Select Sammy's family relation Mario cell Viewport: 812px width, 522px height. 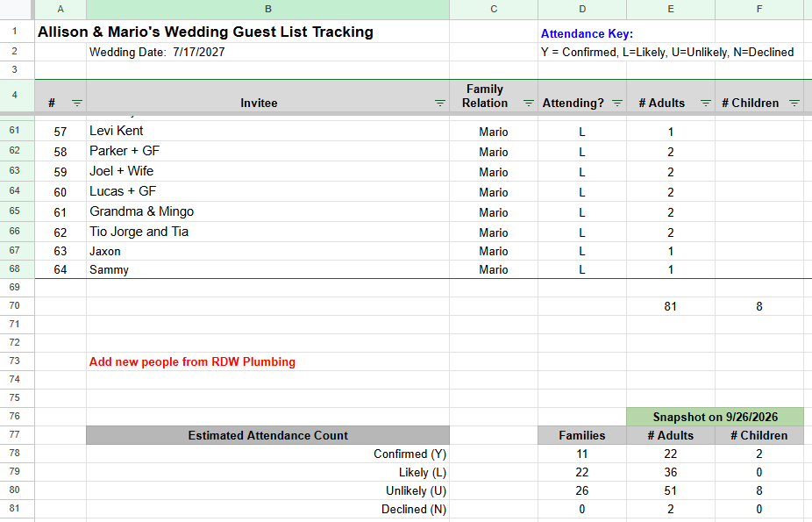tap(494, 269)
